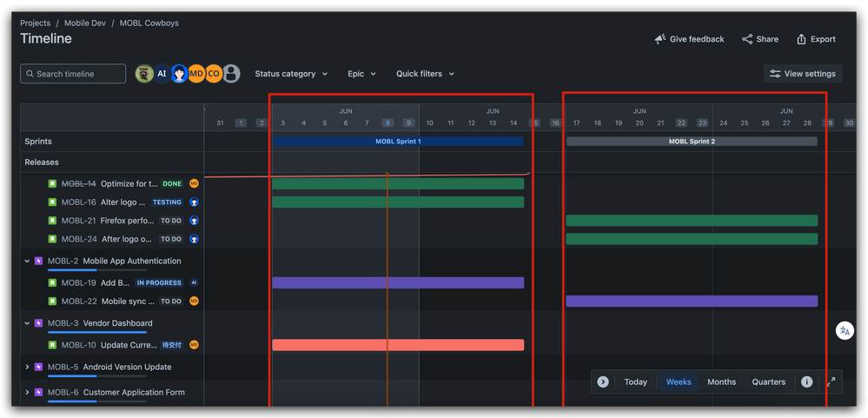
Task: Click the info legend icon
Action: (806, 382)
